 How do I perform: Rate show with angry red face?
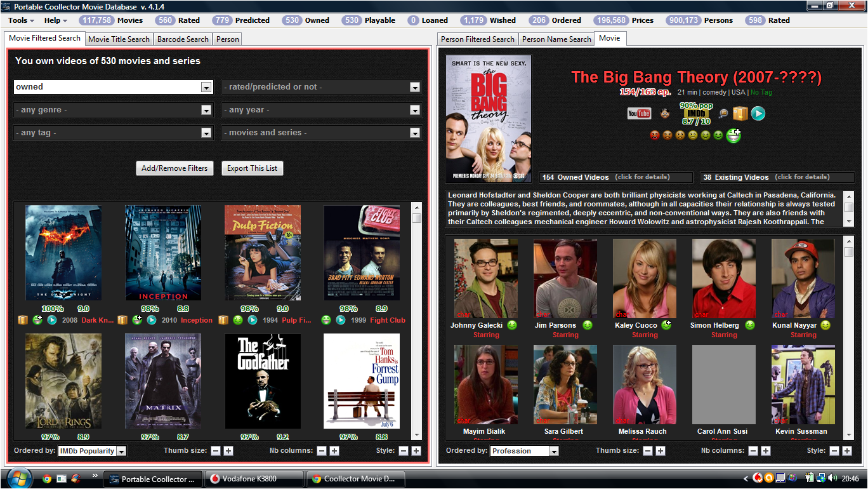(655, 135)
